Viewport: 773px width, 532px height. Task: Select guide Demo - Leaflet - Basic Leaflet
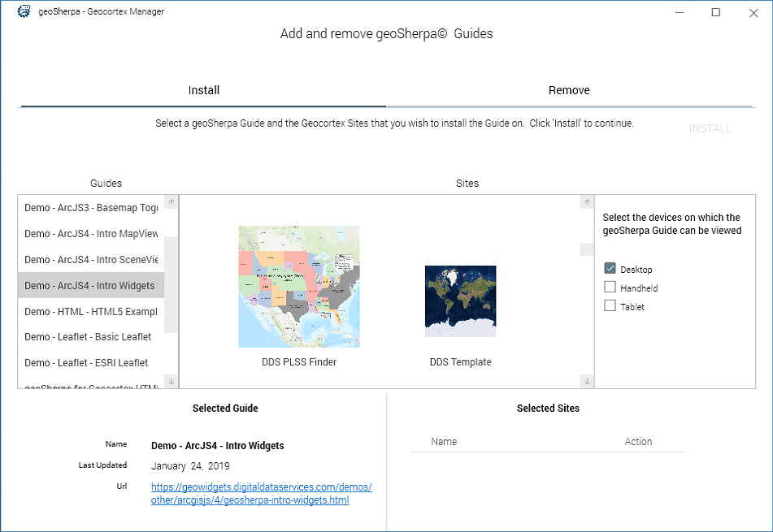[91, 337]
